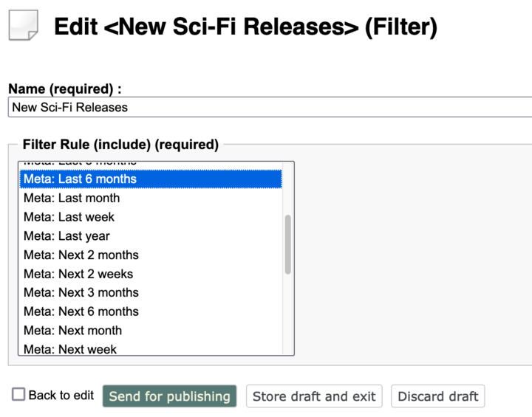
Task: Click the blank document page icon
Action: click(23, 25)
